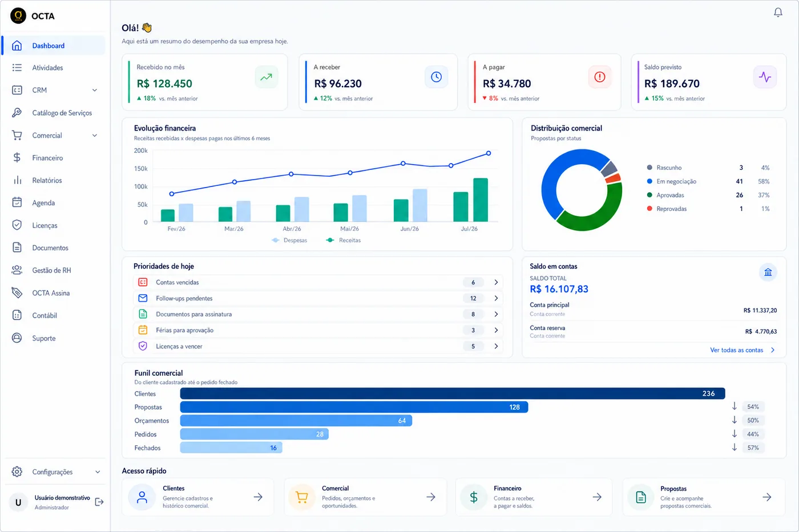799x532 pixels.
Task: Click the arrow on the Financeiro shortcut
Action: click(597, 497)
